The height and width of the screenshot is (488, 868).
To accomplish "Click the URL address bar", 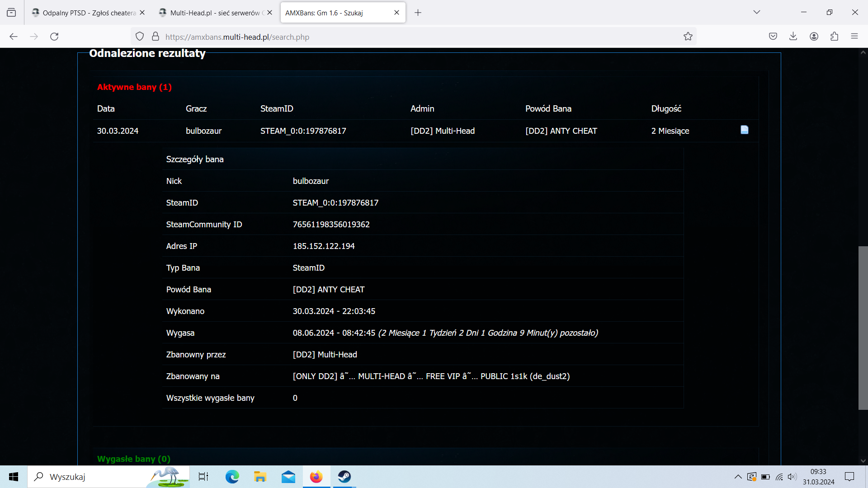I will pos(407,37).
